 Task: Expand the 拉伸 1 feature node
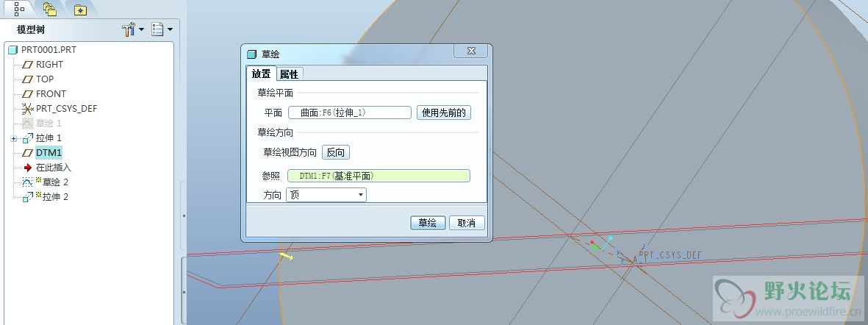coord(14,138)
